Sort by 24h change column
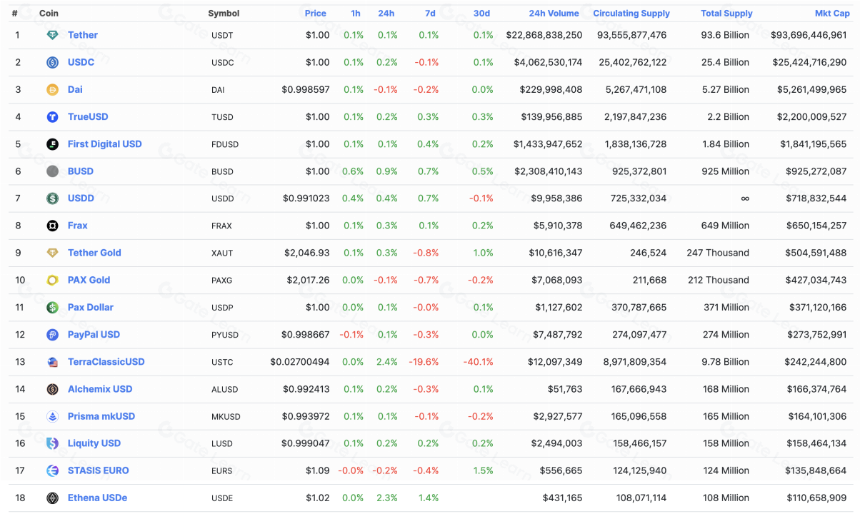Image resolution: width=860 pixels, height=514 pixels. point(386,13)
